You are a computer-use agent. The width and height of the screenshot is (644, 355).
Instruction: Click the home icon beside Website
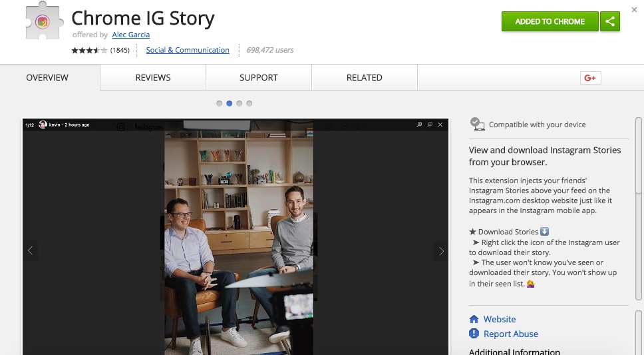474,319
